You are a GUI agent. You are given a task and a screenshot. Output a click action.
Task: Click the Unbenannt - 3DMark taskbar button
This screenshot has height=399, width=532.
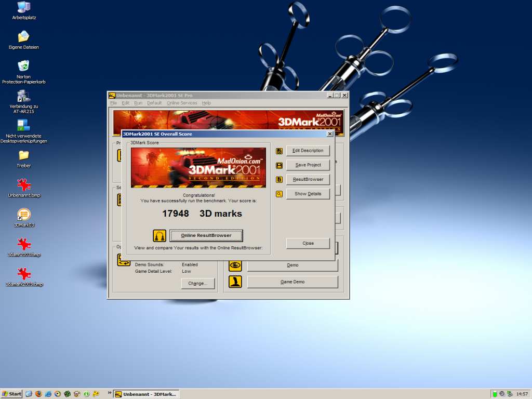click(146, 394)
